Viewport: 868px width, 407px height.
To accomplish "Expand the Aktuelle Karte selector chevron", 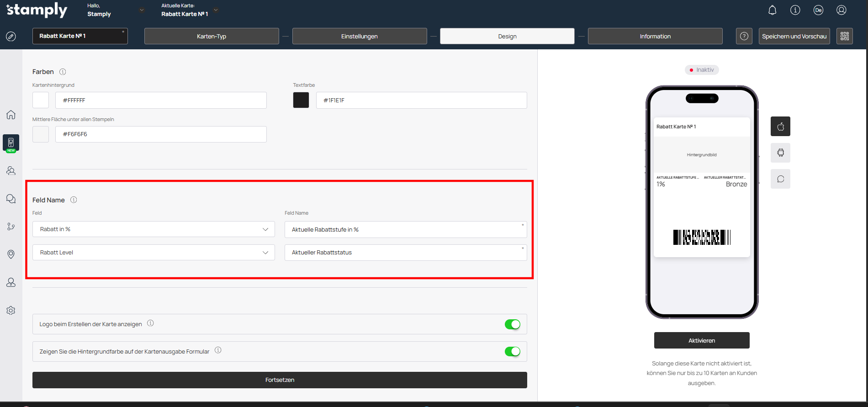I will coord(216,10).
